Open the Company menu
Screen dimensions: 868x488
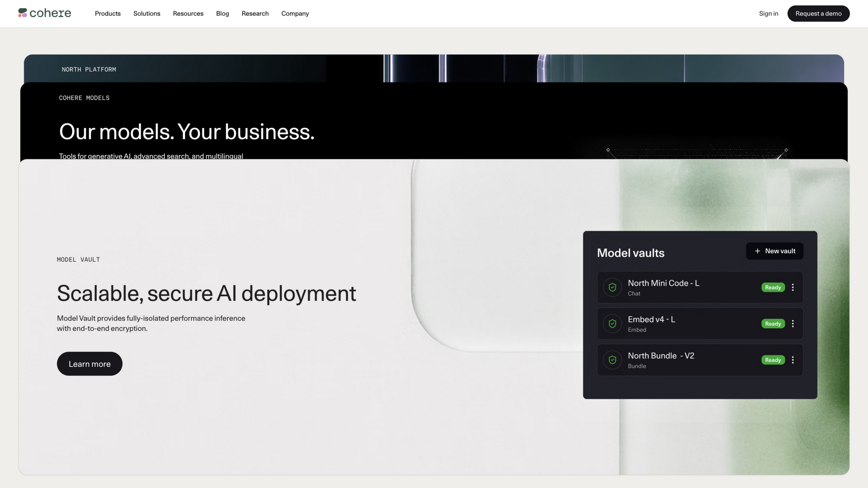295,14
